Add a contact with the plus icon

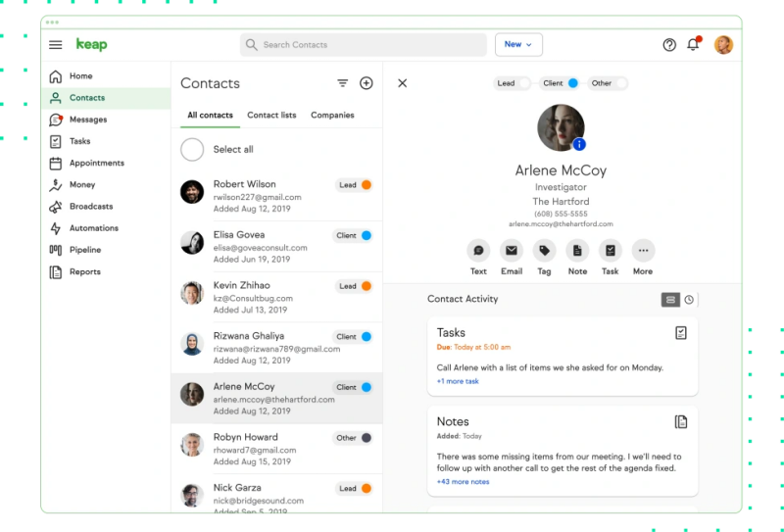pos(366,83)
